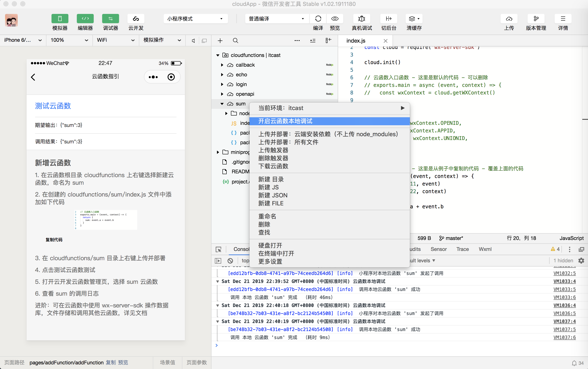This screenshot has height=369, width=588.
Task: Click 复制 next to page path
Action: [111, 362]
